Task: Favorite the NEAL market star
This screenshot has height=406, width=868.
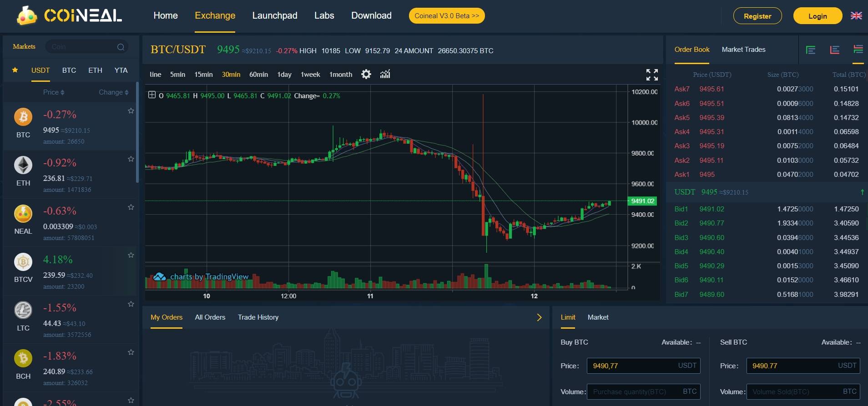Action: coord(131,207)
